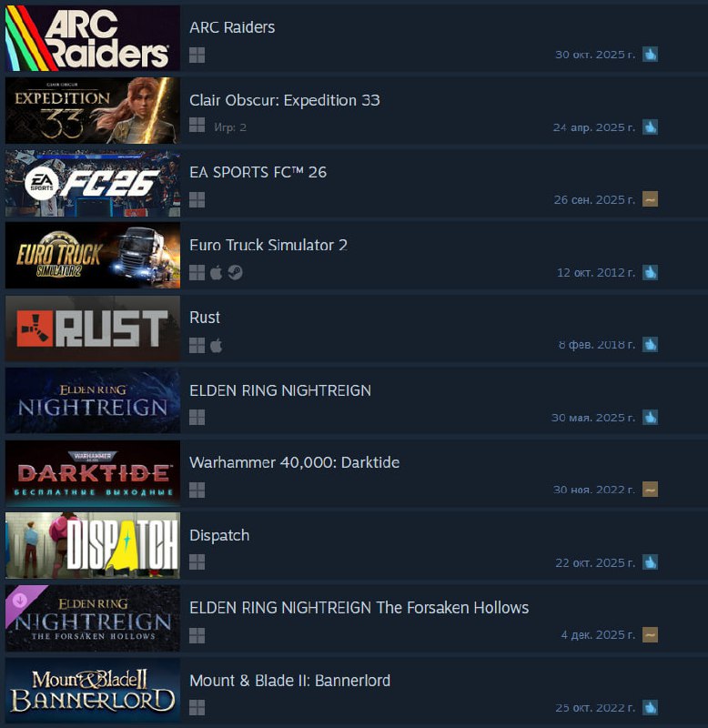Open the Mount & Blade II: Bannerlord title
This screenshot has height=728, width=708.
(x=289, y=681)
